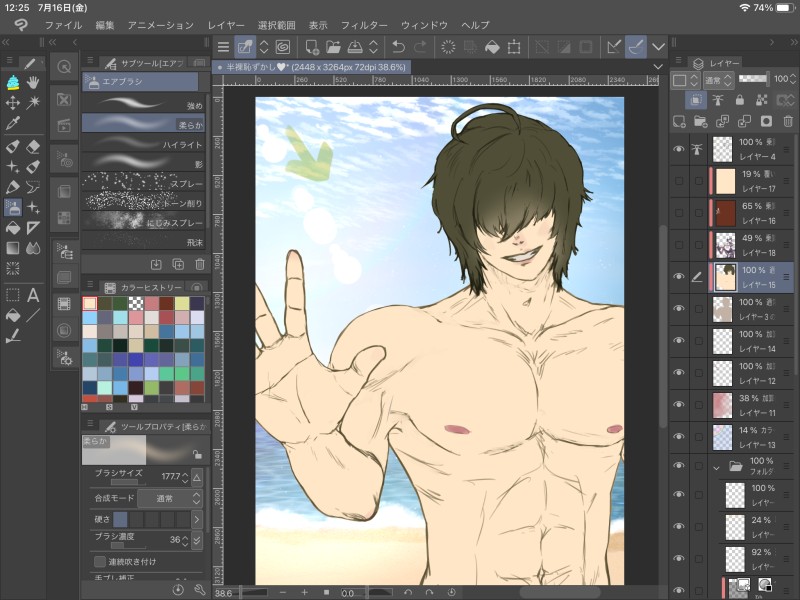Select the Rectangle selection marquee tool
Image resolution: width=800 pixels, height=600 pixels.
13,295
